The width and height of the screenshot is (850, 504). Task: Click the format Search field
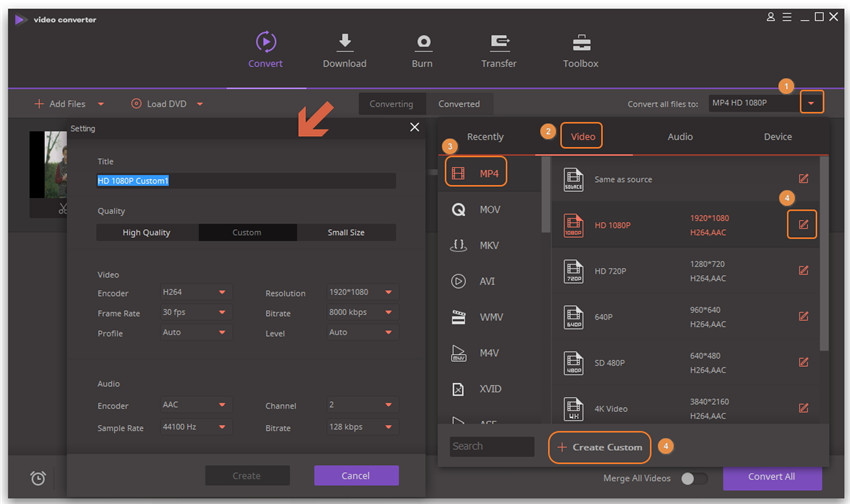(492, 447)
